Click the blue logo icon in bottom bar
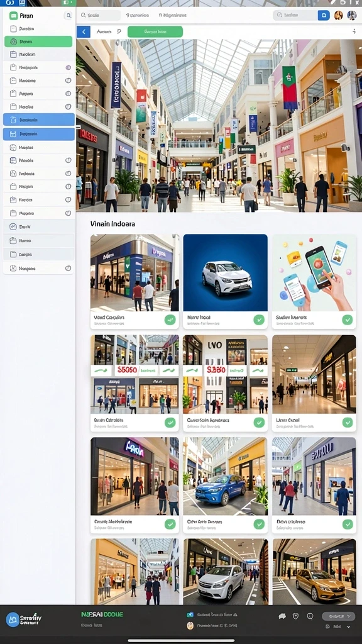Screen dimensions: 362x644 [x=13, y=619]
